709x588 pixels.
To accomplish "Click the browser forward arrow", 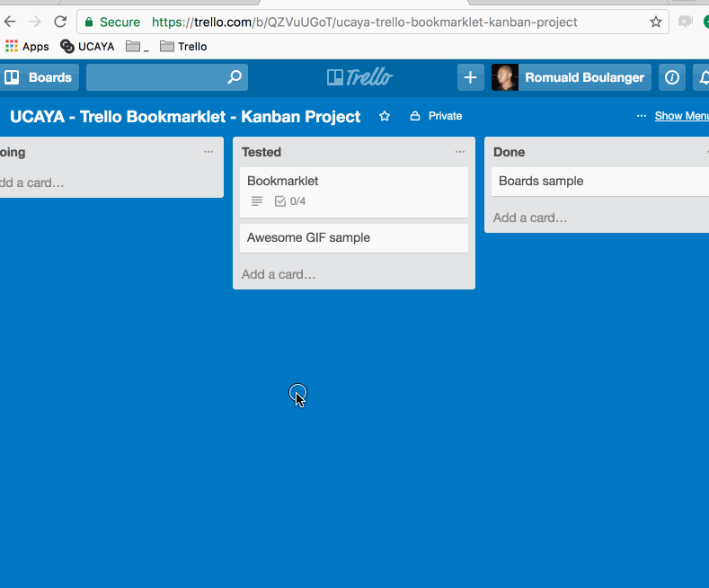I will point(35,22).
